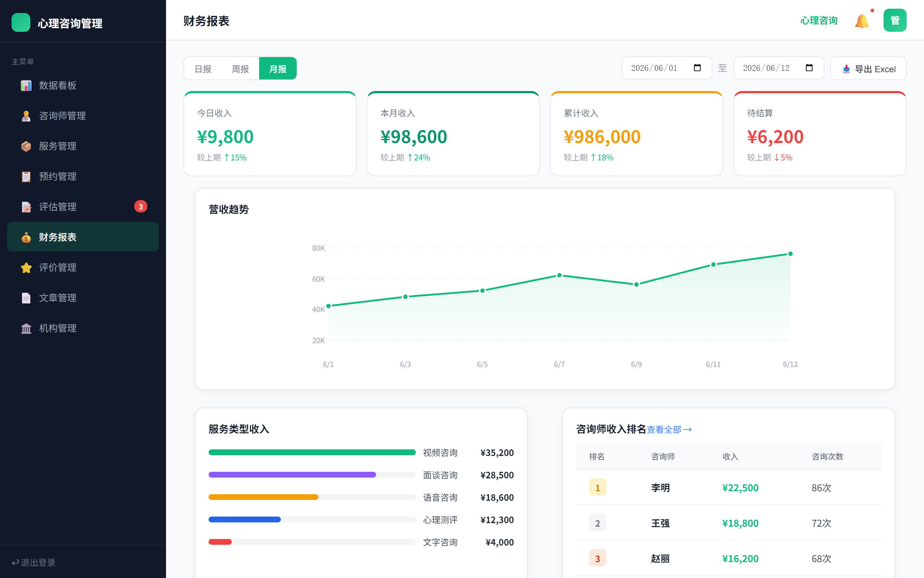Click the 服务管理 package icon
Screen dimensions: 924x578
pos(26,146)
